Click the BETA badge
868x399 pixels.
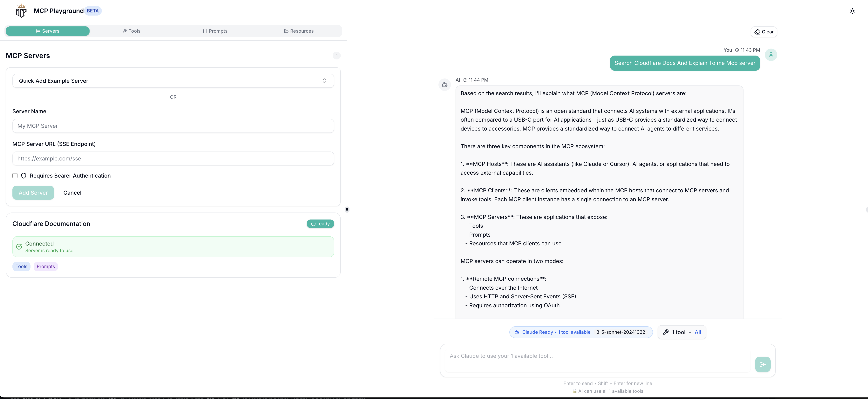93,11
